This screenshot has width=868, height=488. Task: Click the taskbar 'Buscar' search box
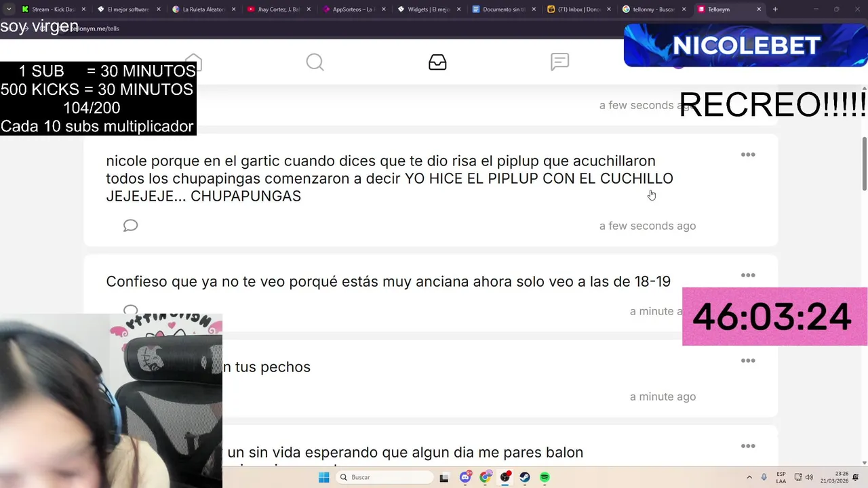385,477
